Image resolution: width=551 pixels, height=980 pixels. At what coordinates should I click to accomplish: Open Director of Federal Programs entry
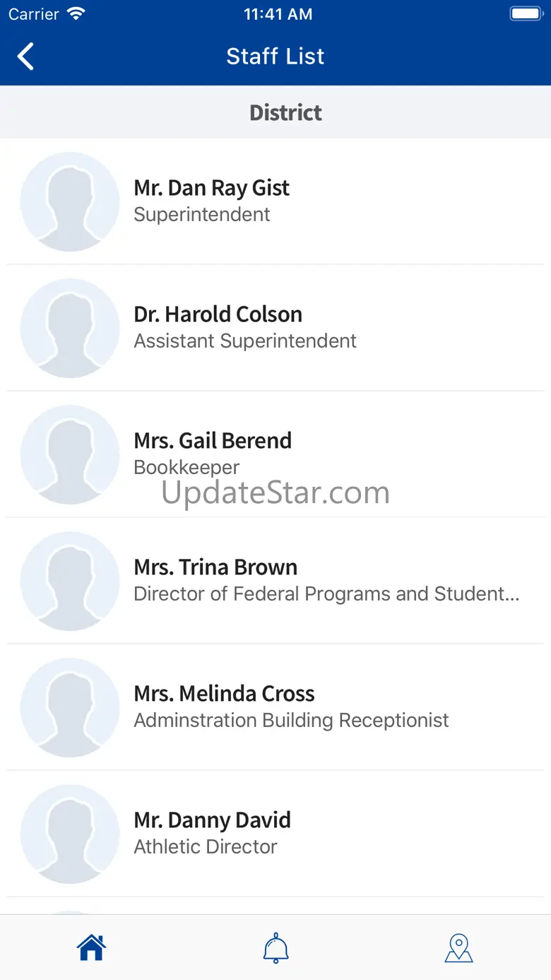click(275, 581)
